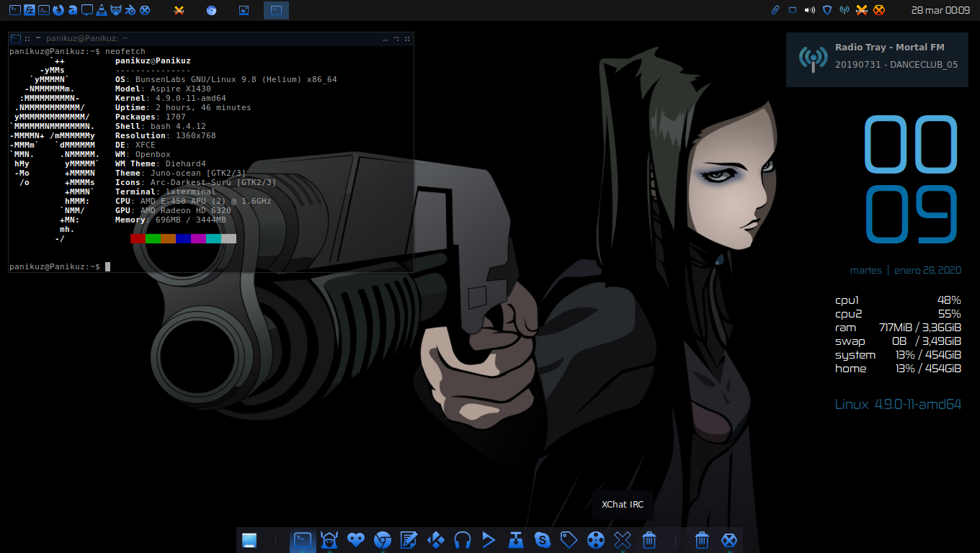Launch XChat IRC X icon in dock

point(623,539)
